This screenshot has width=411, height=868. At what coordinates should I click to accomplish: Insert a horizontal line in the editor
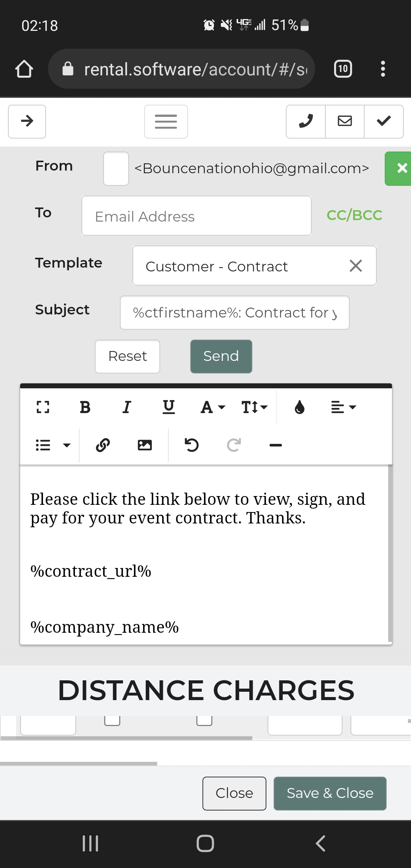pyautogui.click(x=276, y=445)
